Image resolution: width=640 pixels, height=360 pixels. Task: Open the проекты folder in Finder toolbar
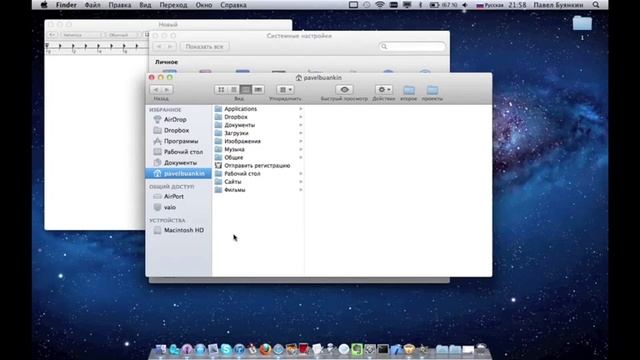click(432, 90)
